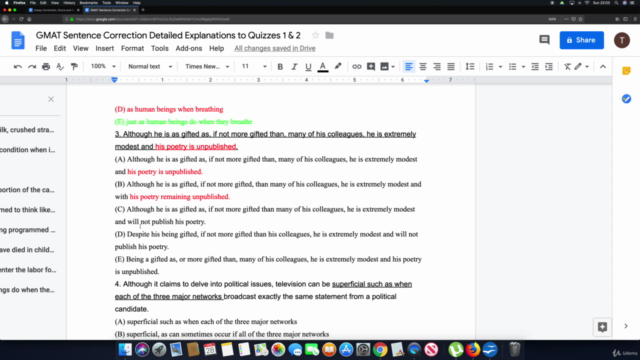This screenshot has width=640, height=360.
Task: Expand numbered list style dropdown arrow
Action: pyautogui.click(x=500, y=67)
